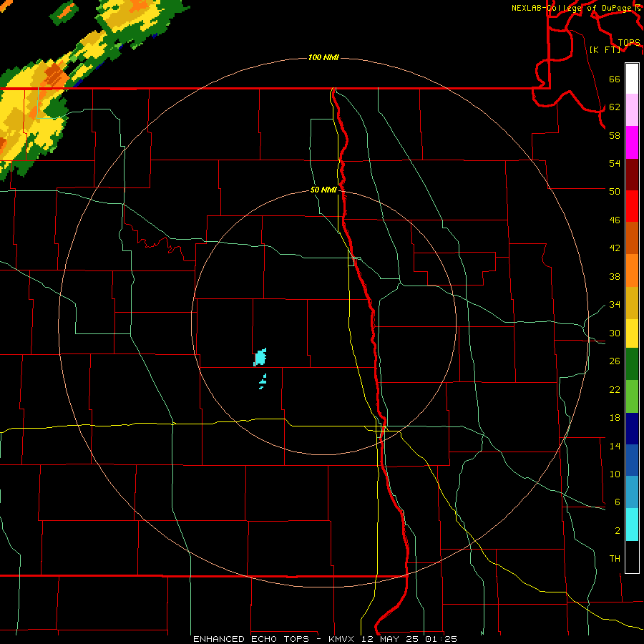Pick the yellow swatch in the color bar

click(632, 333)
